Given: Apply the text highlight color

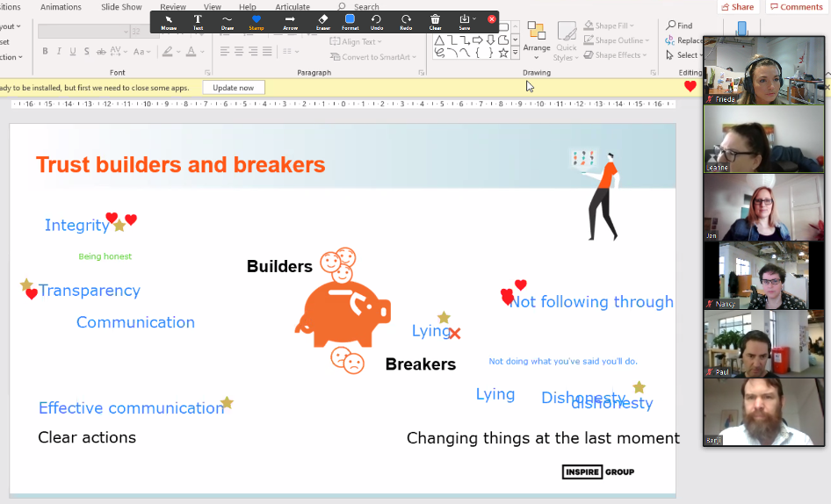Looking at the screenshot, I should pos(168,52).
